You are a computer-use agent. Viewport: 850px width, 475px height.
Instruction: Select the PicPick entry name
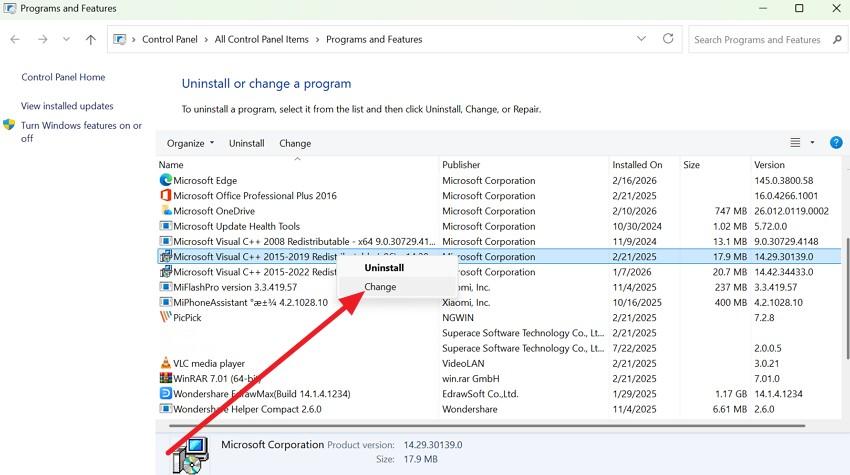tap(187, 318)
